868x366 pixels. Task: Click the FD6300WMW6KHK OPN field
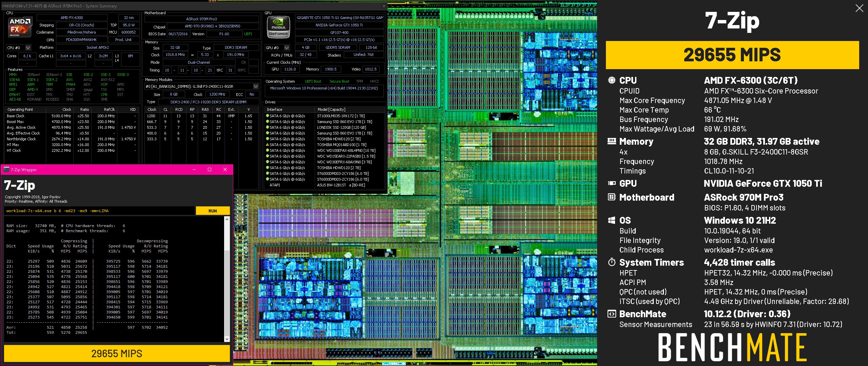(x=81, y=40)
